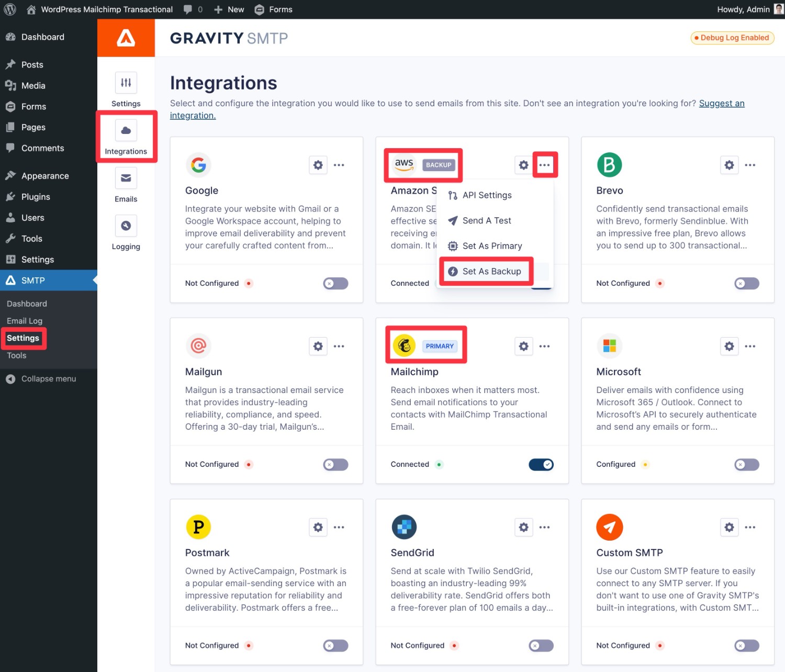Click the Google logo icon
Screen dimensions: 785x672
198,165
